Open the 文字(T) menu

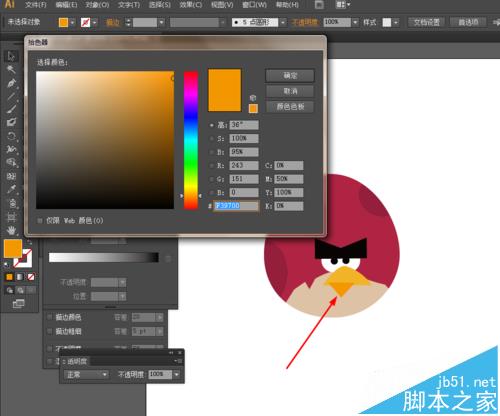pos(129,5)
